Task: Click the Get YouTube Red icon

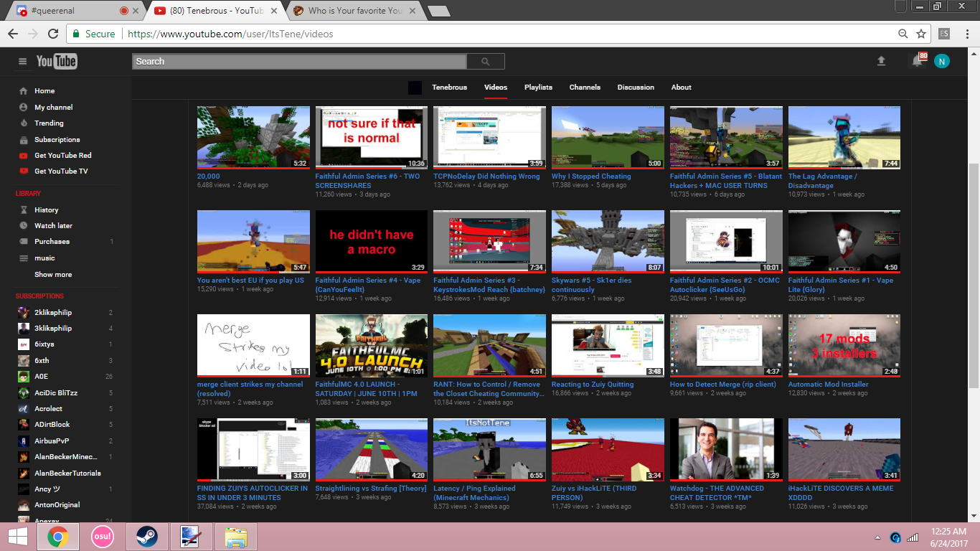Action: click(24, 156)
